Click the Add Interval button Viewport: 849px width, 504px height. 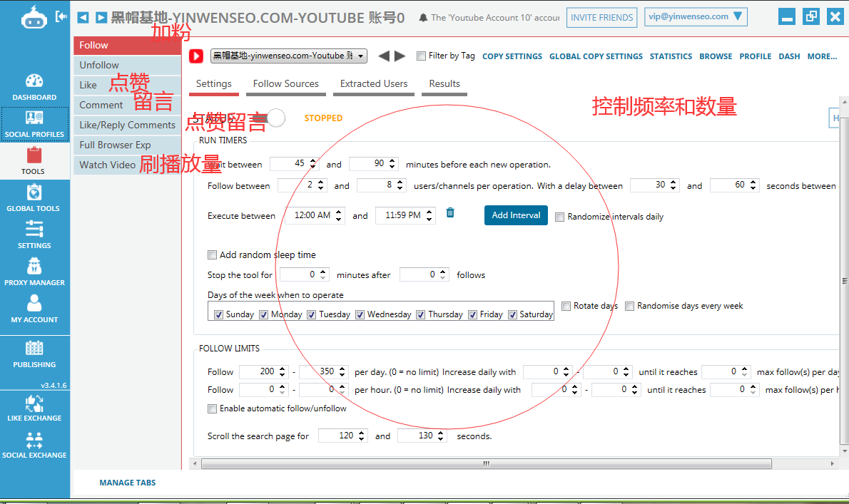[x=515, y=215]
